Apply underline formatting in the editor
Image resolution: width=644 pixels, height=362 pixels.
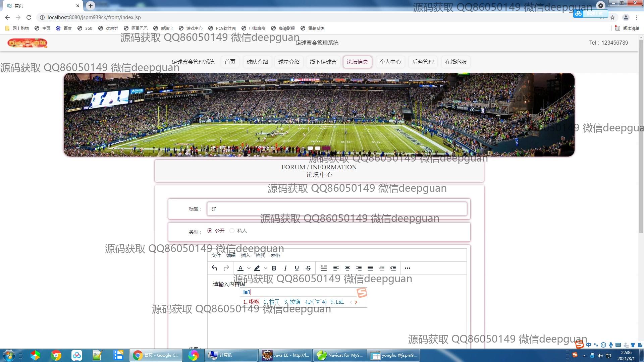click(297, 268)
